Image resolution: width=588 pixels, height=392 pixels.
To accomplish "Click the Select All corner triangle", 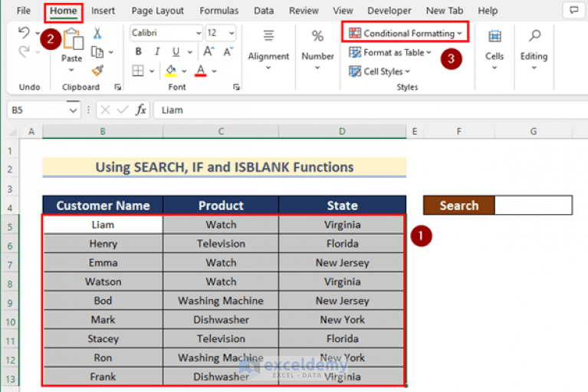I will click(x=13, y=132).
